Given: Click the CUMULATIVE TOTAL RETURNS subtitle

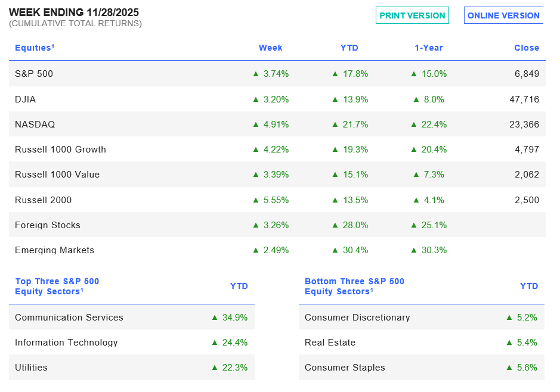Looking at the screenshot, I should click(75, 24).
